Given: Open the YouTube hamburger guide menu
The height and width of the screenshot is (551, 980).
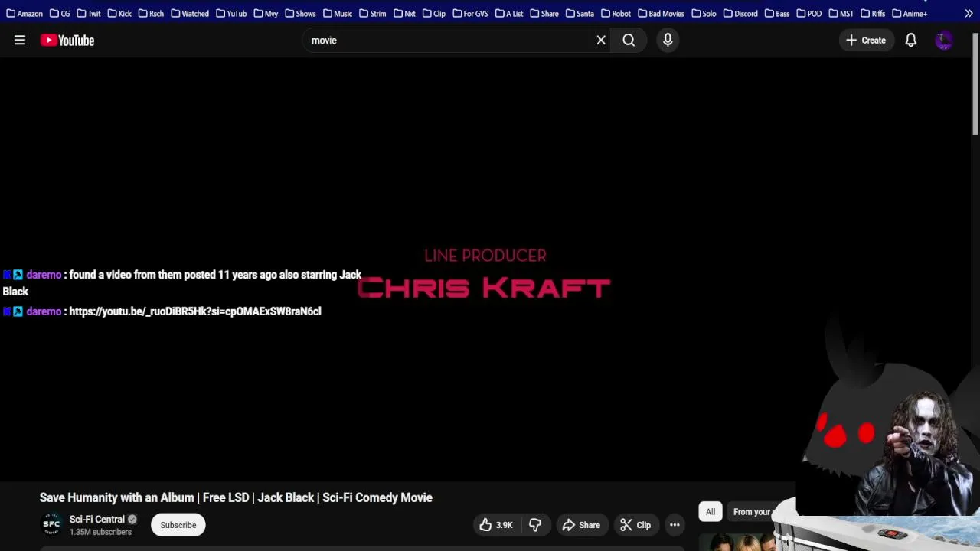Looking at the screenshot, I should pos(20,41).
